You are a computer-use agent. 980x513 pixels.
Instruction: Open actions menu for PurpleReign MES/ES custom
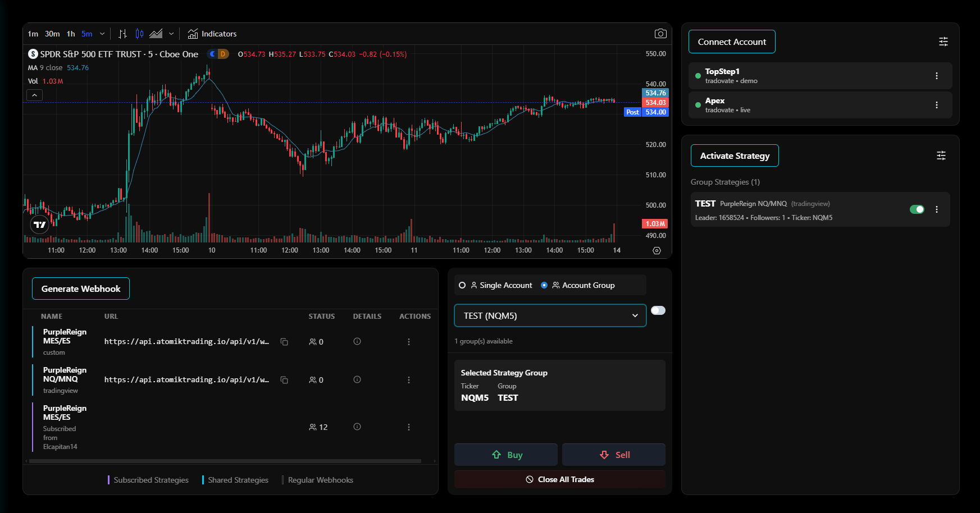409,342
